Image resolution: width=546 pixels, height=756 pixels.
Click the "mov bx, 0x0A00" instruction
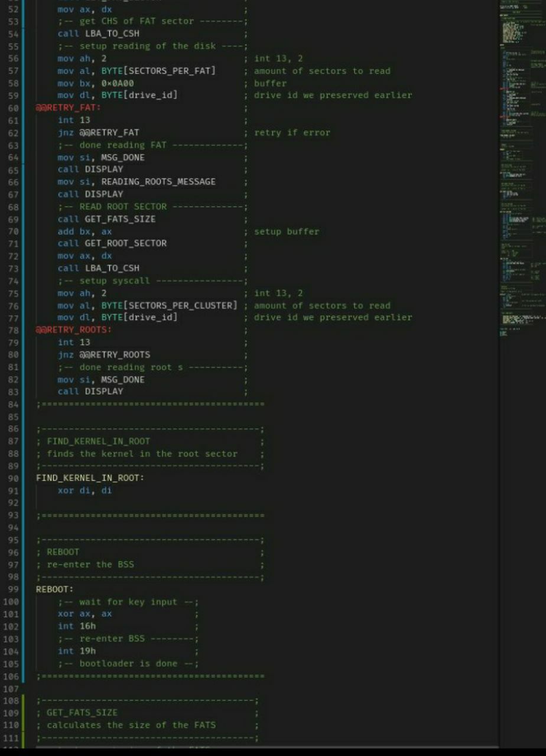[x=96, y=83]
